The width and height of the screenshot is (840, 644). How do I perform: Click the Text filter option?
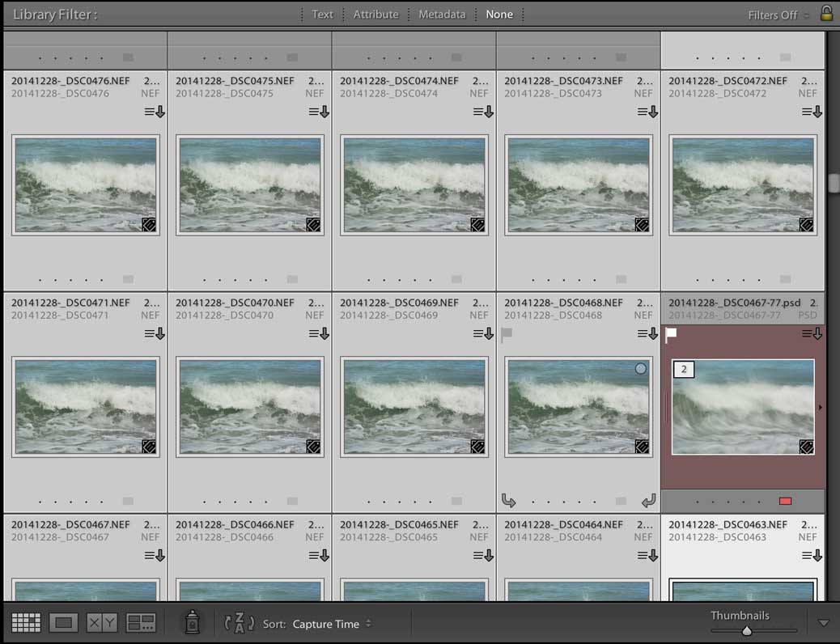click(322, 15)
